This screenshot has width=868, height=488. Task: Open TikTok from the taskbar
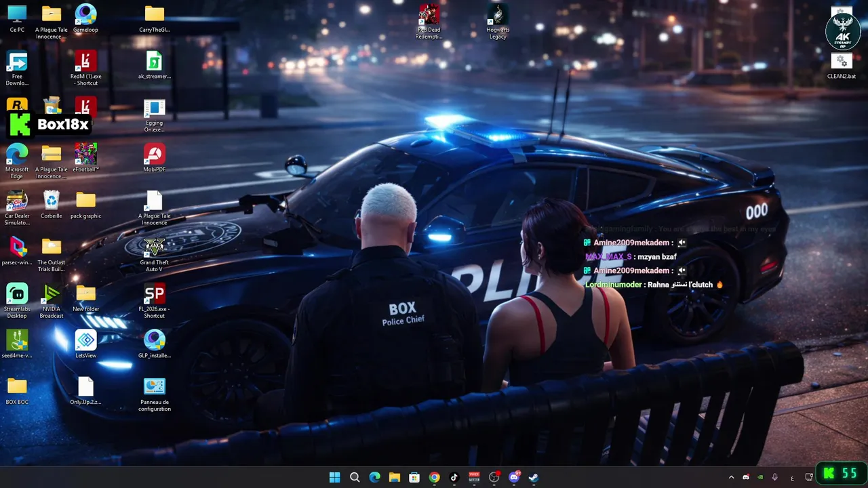pos(454,477)
